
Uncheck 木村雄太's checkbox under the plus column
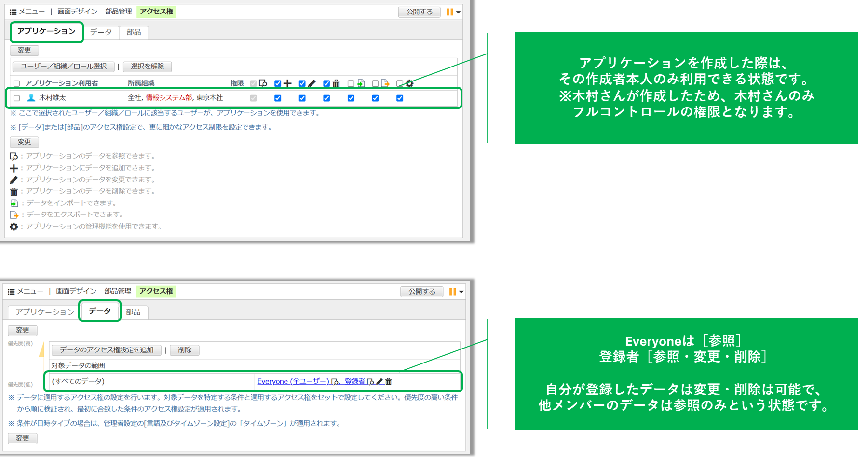[278, 98]
